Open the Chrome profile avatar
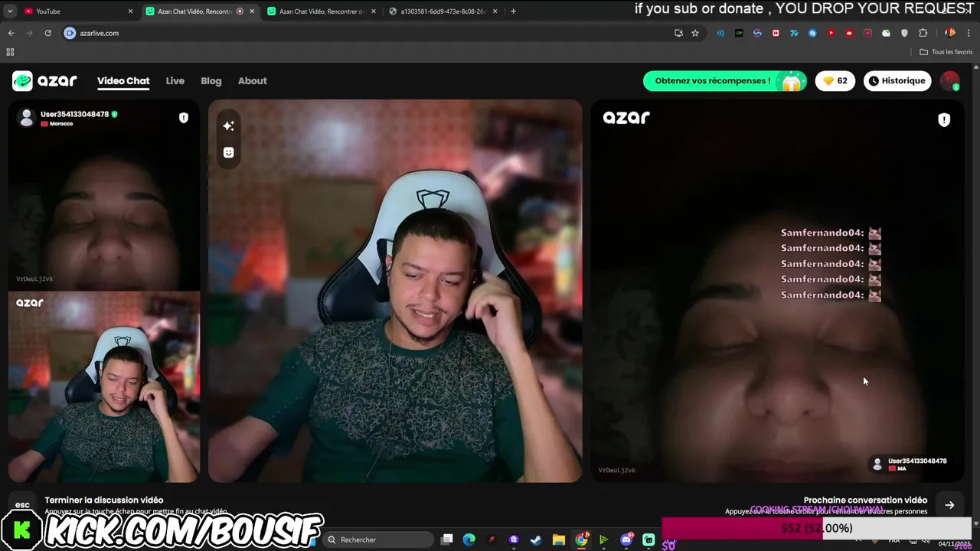980x551 pixels. click(x=950, y=33)
